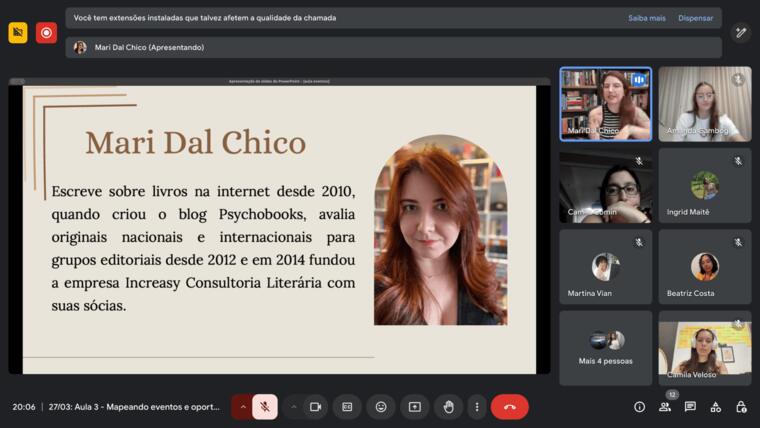This screenshot has width=760, height=428.
Task: Click the Mari Dal Chico slide title
Action: (x=196, y=143)
